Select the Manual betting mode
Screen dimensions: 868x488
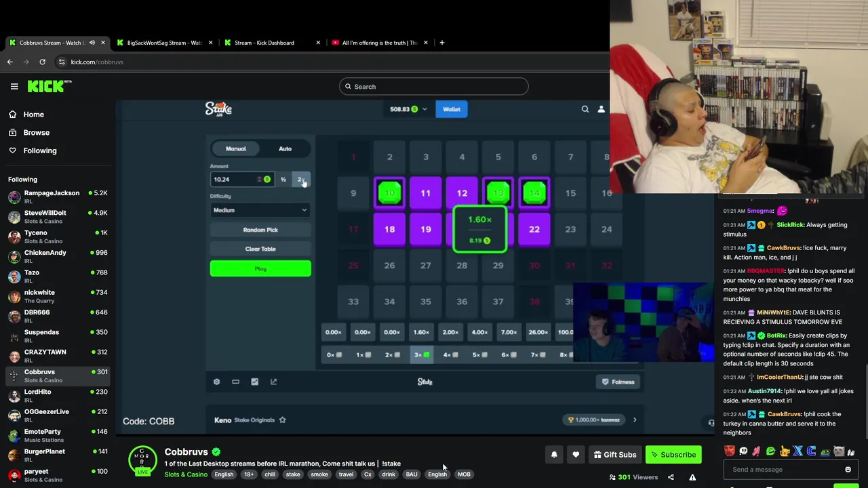[235, 148]
